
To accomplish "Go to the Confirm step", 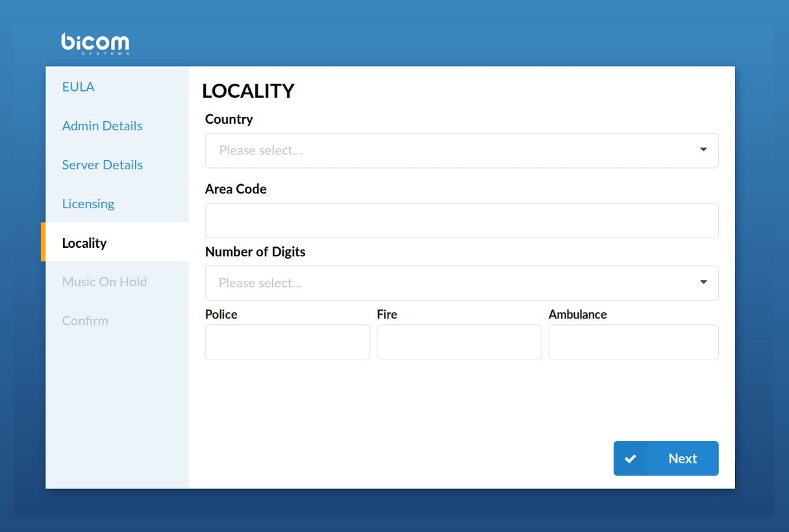I will tap(85, 320).
